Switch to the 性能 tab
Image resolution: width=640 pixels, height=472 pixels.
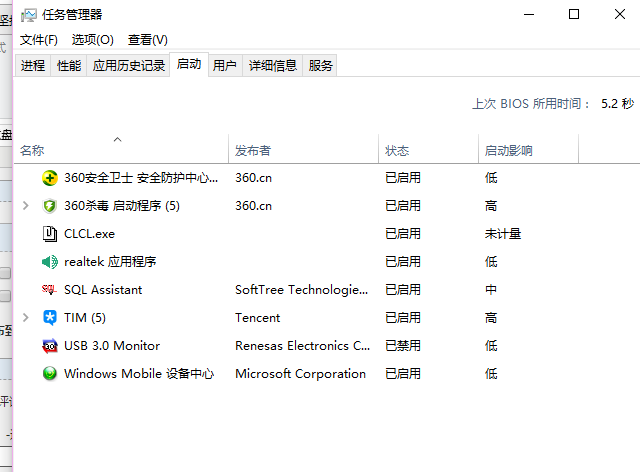(x=69, y=65)
